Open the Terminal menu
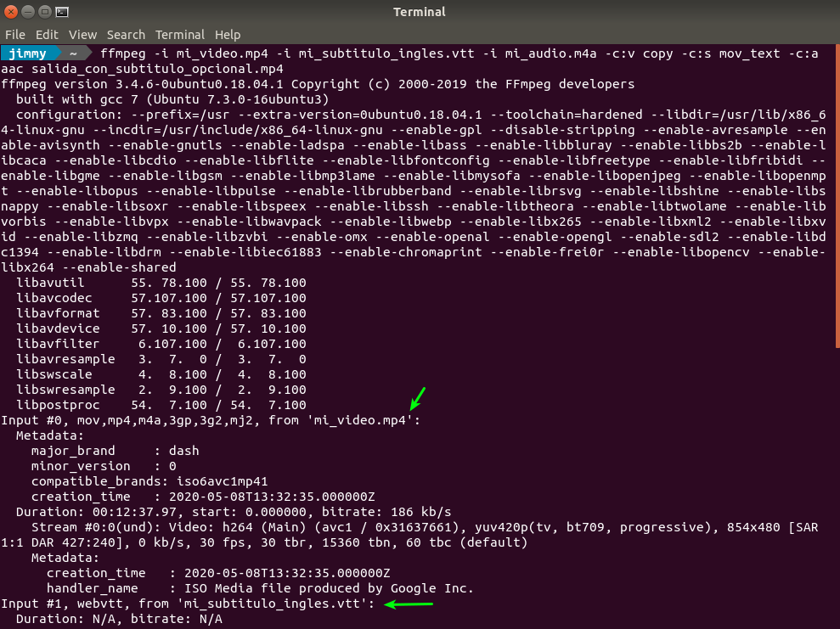 (179, 35)
